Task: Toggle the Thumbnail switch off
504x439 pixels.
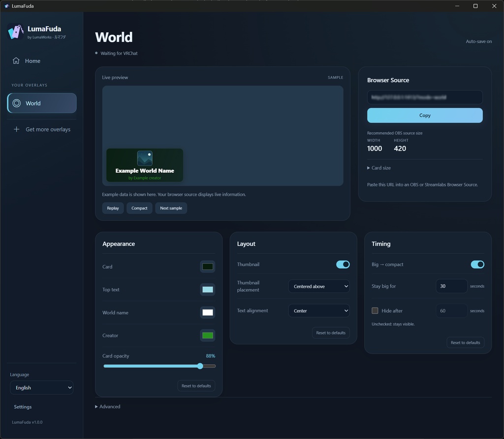Action: 343,264
